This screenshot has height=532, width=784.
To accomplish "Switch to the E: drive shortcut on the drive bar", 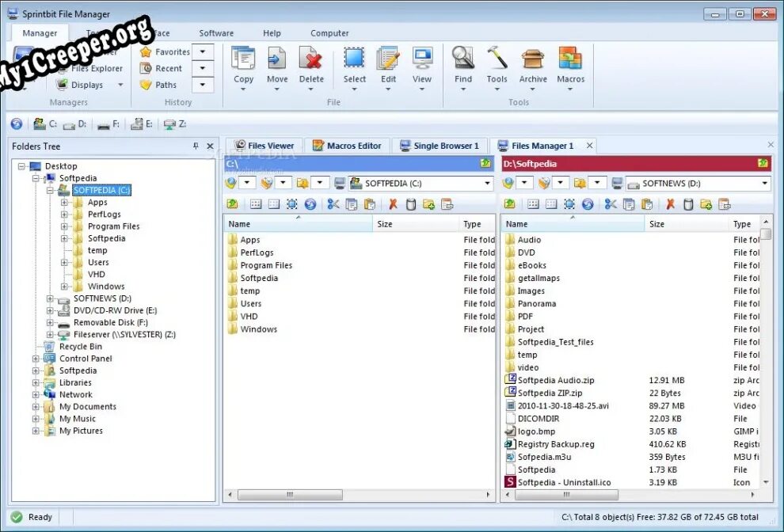I will point(142,123).
